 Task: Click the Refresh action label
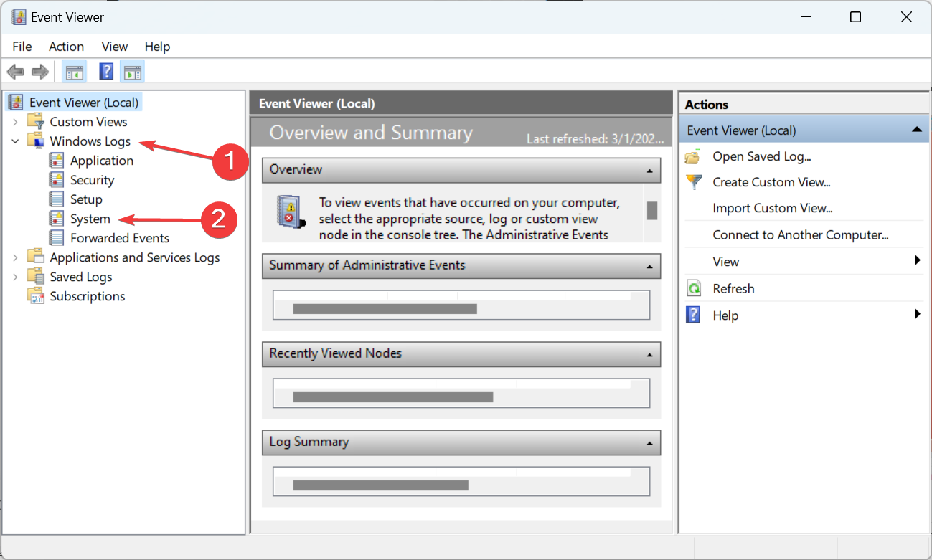pyautogui.click(x=733, y=288)
